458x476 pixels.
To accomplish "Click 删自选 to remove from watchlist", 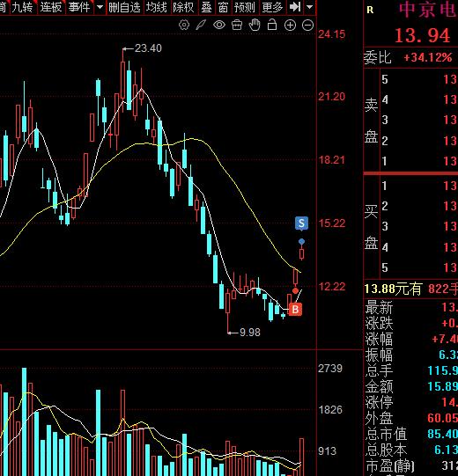I will 124,7.
